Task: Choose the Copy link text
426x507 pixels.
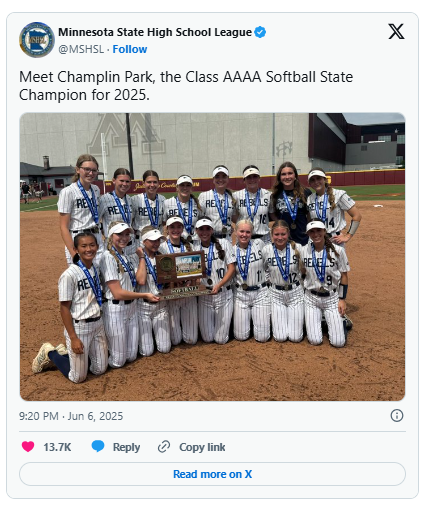Action: click(x=202, y=447)
